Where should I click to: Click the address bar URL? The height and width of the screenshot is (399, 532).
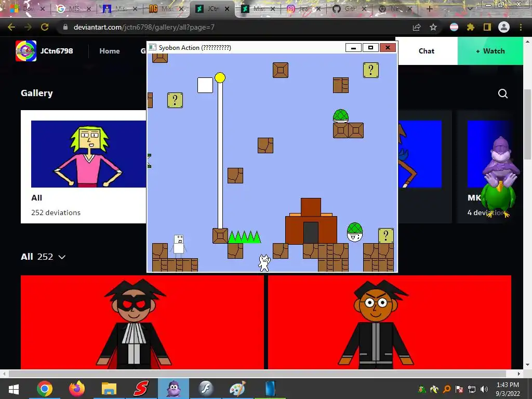click(144, 27)
